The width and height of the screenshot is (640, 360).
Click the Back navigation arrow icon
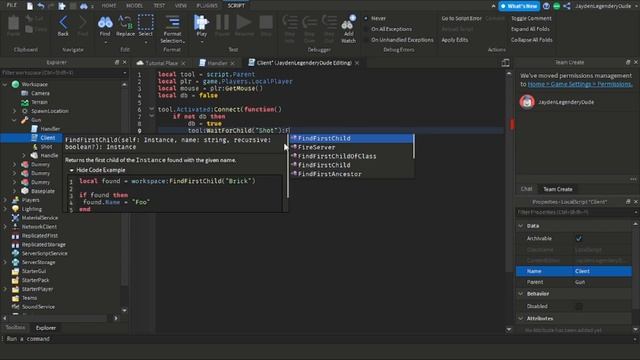click(63, 22)
